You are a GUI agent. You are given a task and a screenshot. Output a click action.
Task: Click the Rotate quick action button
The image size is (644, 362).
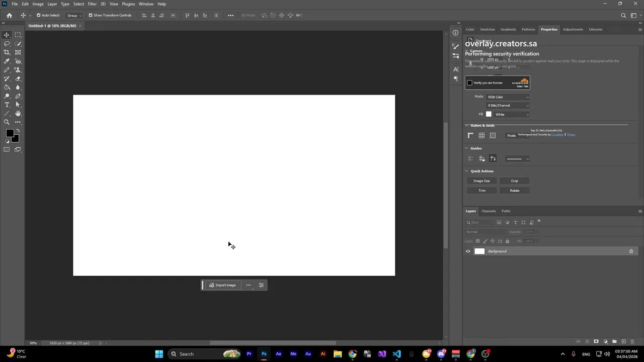(515, 191)
